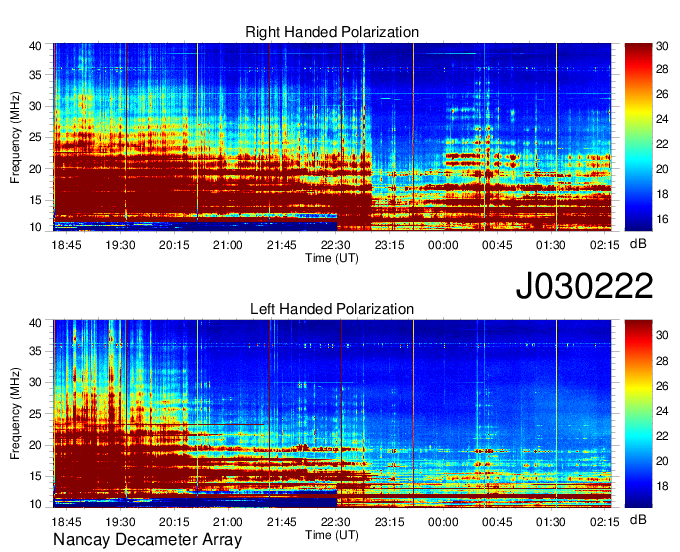Click the '22:30' tick label on top plot
The image size is (680, 552).
point(335,245)
